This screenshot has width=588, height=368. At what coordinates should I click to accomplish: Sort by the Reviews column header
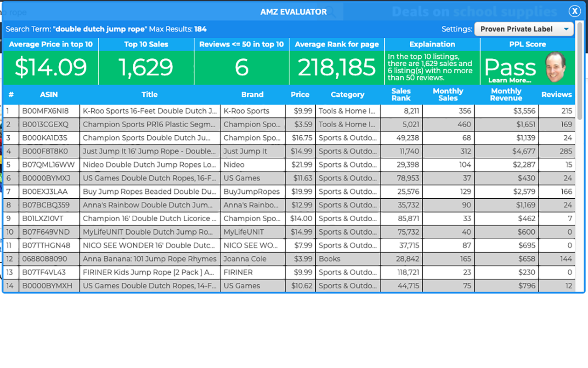click(556, 94)
